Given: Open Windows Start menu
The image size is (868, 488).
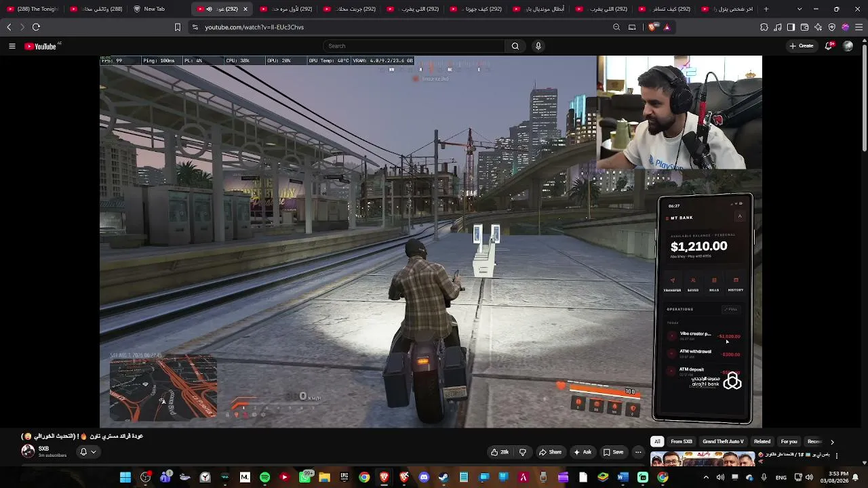Looking at the screenshot, I should click(125, 477).
